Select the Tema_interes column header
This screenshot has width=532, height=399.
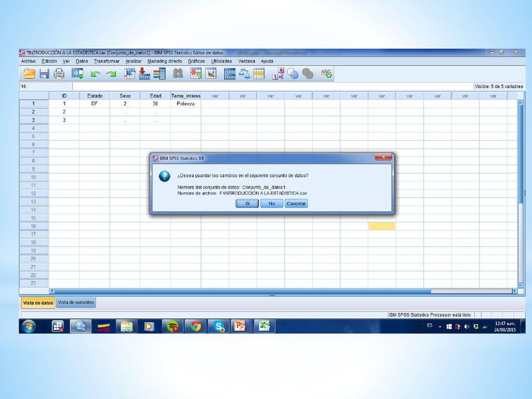tap(186, 96)
